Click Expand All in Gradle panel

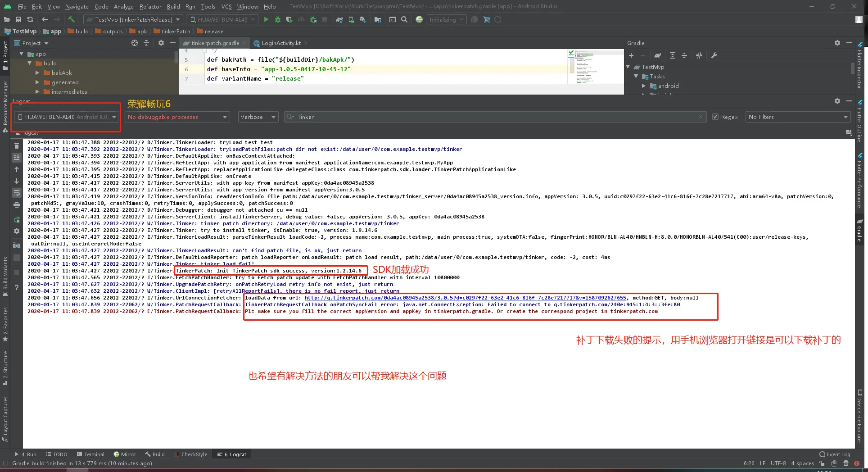673,55
